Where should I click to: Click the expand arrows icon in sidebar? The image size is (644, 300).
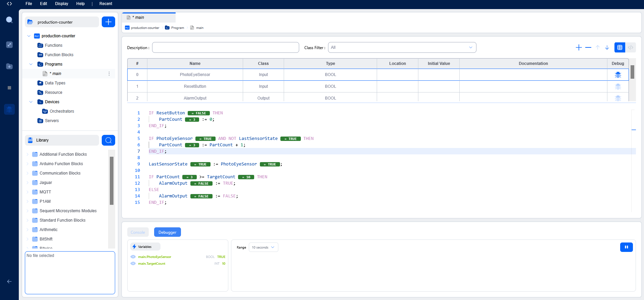pos(9,45)
